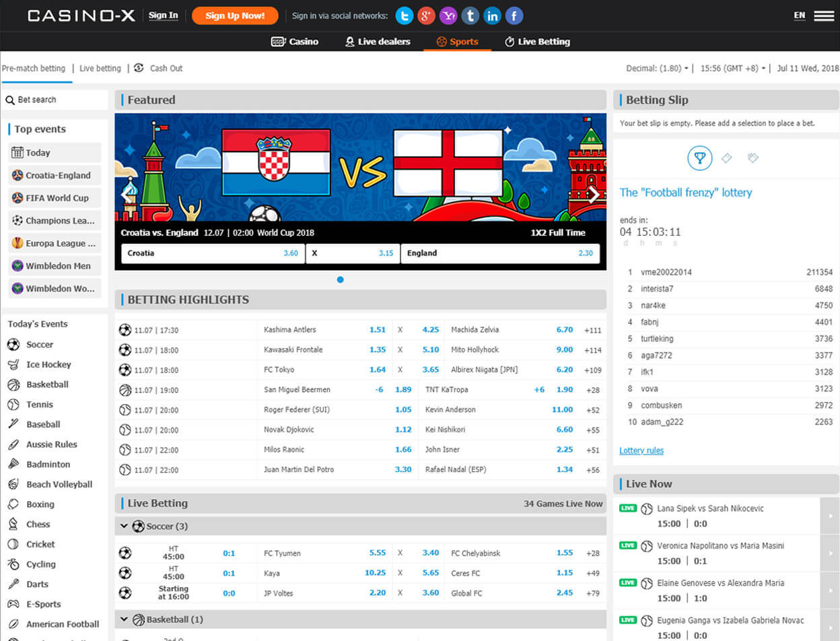The height and width of the screenshot is (641, 840).
Task: Collapse the Basketball (1) live section
Action: (x=124, y=619)
